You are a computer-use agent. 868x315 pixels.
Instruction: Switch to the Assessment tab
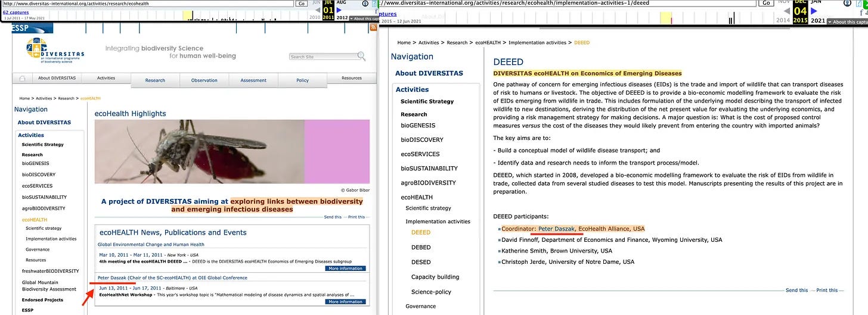coord(253,80)
